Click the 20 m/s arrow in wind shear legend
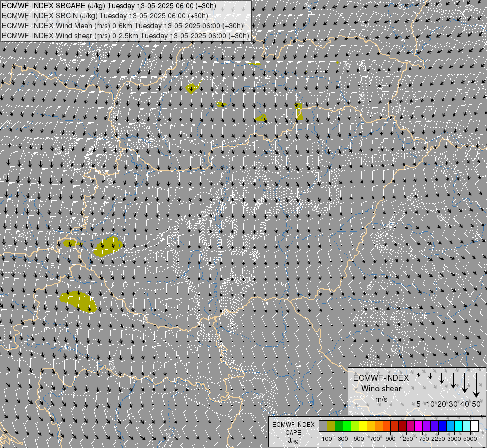Image resolution: width=487 pixels, height=448 pixels. click(x=442, y=378)
